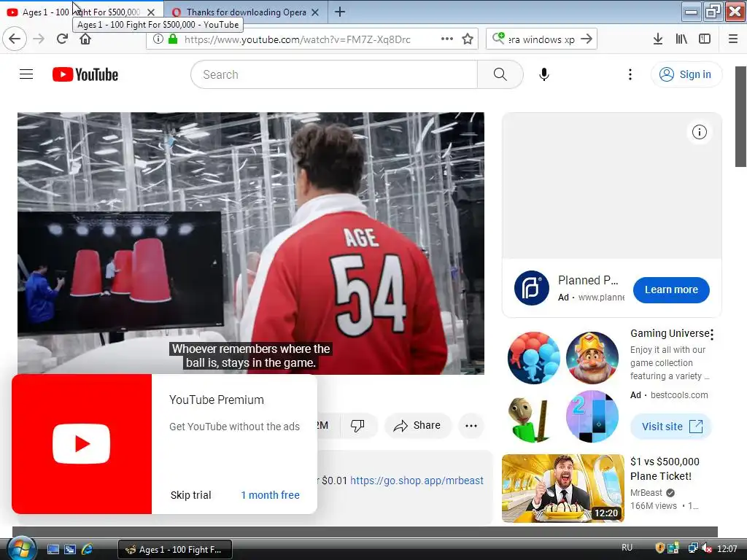
Task: Launch Internet Explorer from quick launch
Action: point(88,549)
